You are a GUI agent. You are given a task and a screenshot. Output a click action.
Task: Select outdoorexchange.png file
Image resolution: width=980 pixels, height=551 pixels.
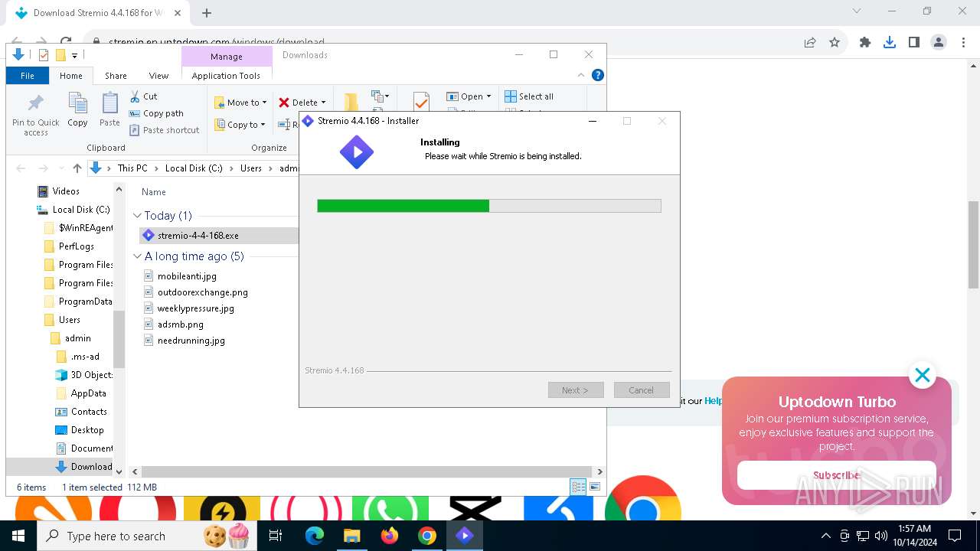click(x=202, y=292)
